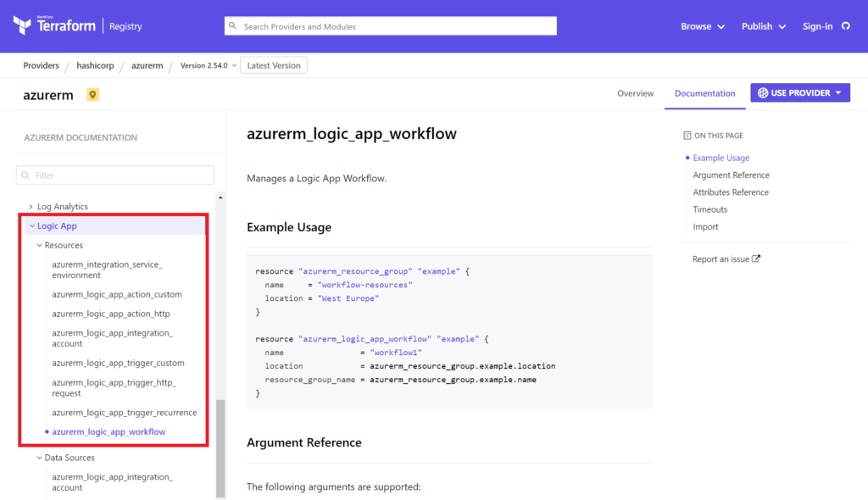Viewport: 868px width, 500px height.
Task: Click the AZURERM DOCUMENTATION sidebar heading
Action: pyautogui.click(x=81, y=137)
